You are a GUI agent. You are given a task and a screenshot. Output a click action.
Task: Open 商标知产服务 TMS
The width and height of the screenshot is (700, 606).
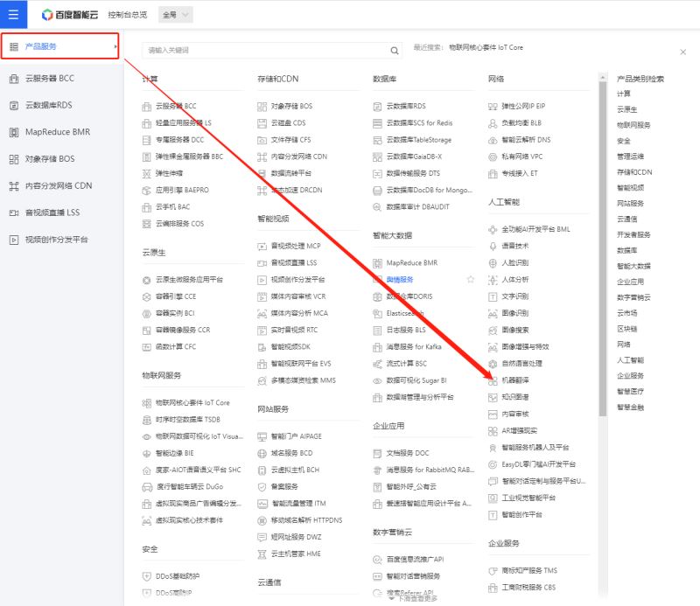(529, 570)
